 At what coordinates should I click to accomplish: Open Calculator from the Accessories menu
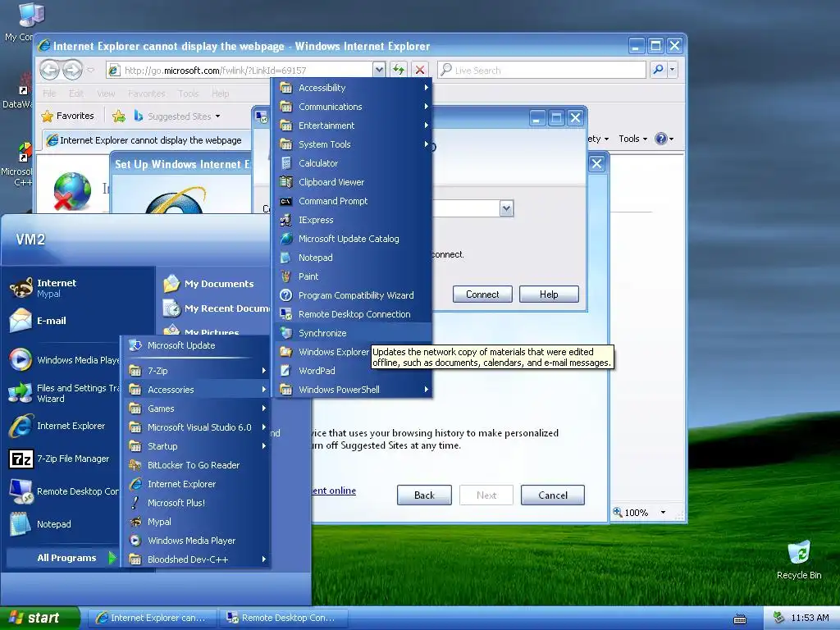coord(353,163)
